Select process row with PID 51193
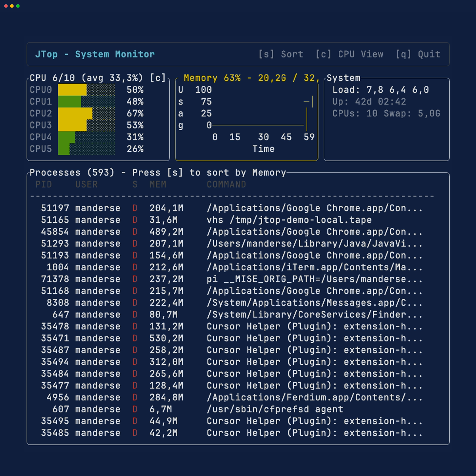476x476 pixels. (232, 255)
